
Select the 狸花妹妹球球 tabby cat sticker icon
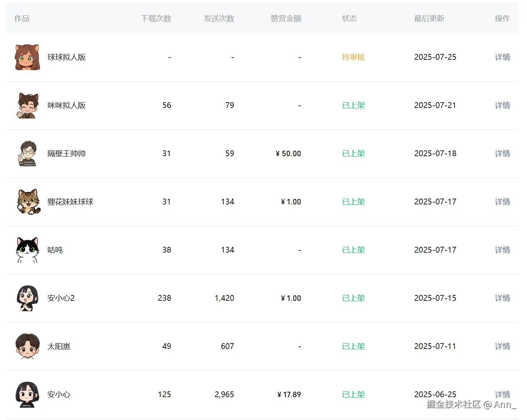click(28, 202)
